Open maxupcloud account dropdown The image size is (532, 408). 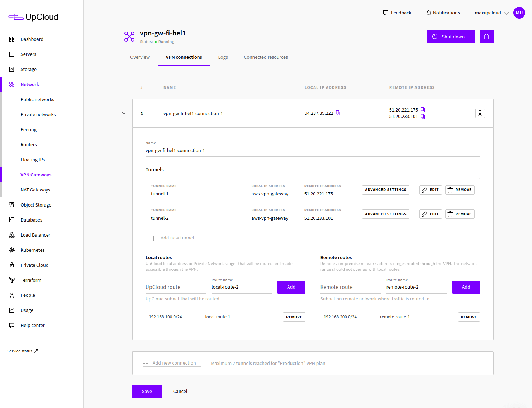[491, 13]
